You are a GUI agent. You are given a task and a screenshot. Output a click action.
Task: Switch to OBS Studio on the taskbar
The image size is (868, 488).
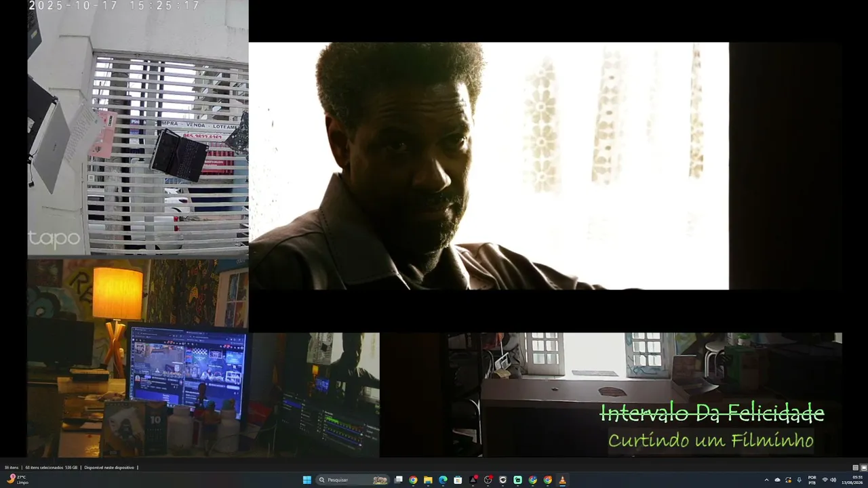[488, 480]
